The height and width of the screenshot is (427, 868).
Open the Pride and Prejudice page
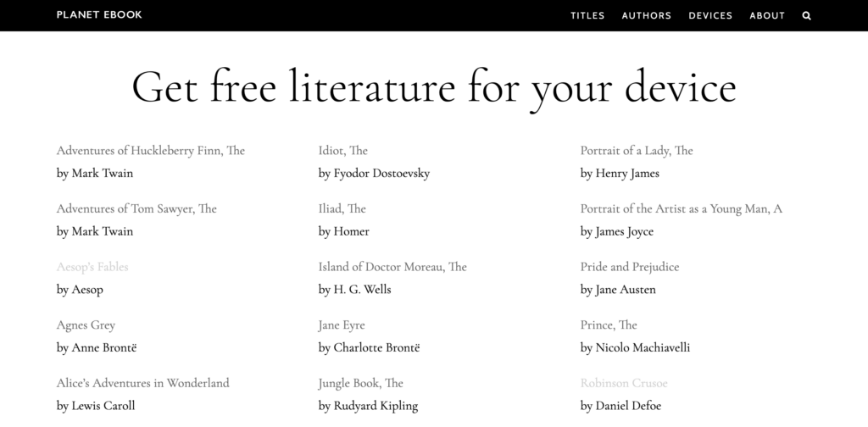click(629, 267)
